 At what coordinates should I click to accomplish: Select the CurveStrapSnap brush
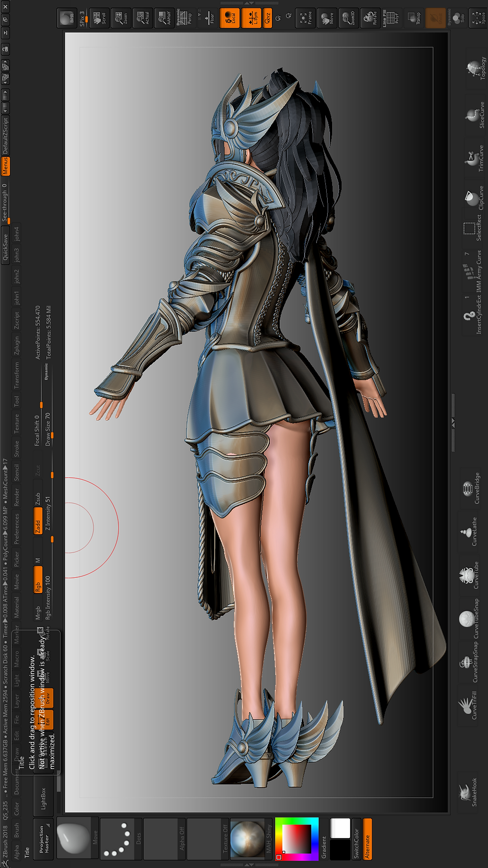pyautogui.click(x=469, y=662)
